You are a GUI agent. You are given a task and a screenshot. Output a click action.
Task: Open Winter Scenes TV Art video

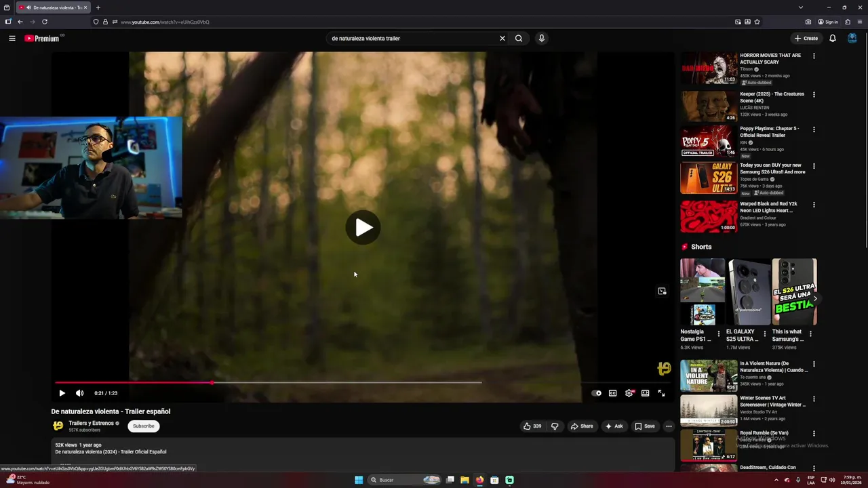coord(709,411)
